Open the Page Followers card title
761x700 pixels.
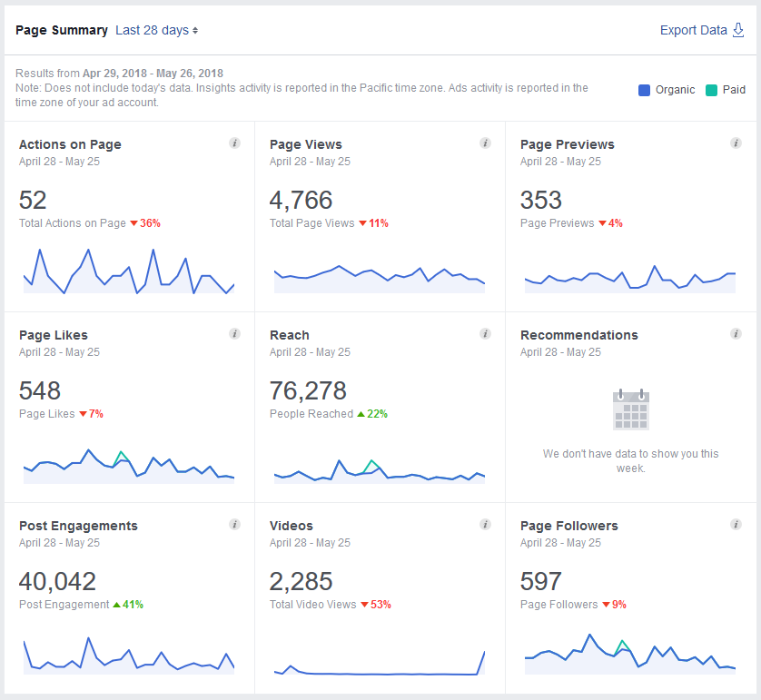(x=569, y=526)
